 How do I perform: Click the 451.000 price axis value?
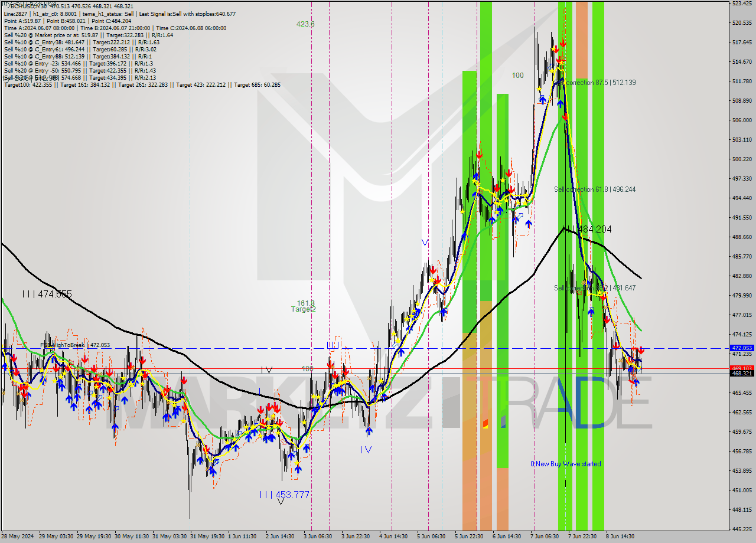[x=742, y=490]
